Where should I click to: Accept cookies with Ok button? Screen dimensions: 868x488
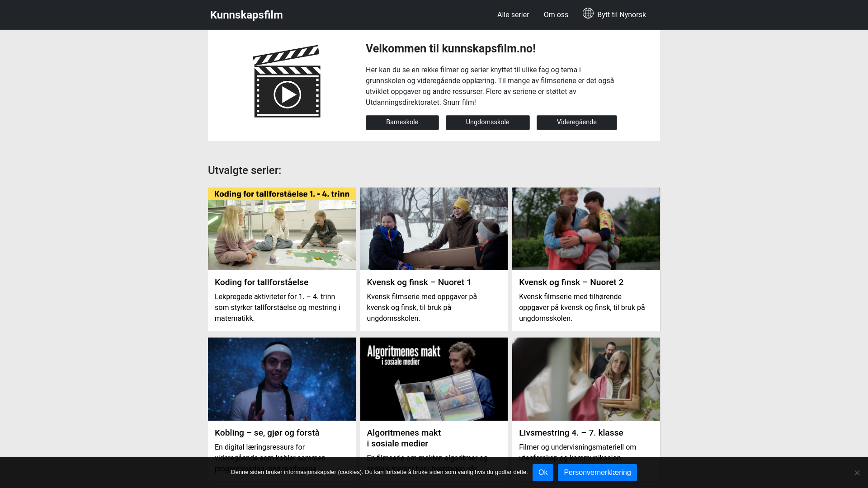click(x=542, y=473)
